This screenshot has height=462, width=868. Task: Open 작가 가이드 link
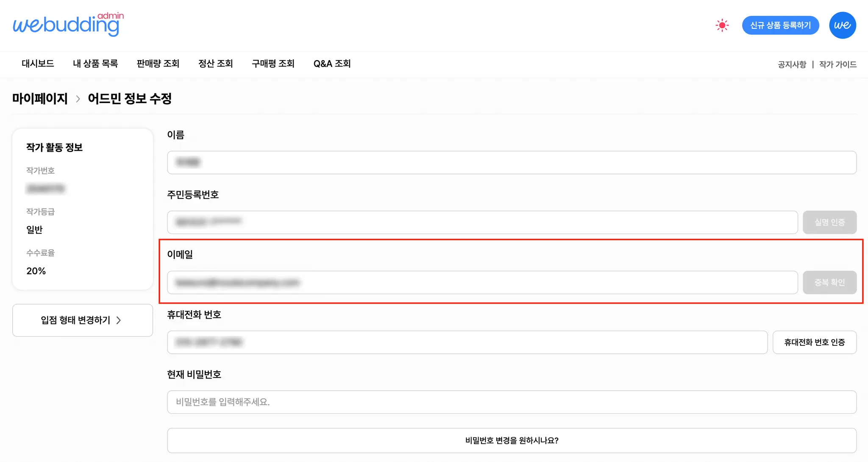tap(837, 64)
